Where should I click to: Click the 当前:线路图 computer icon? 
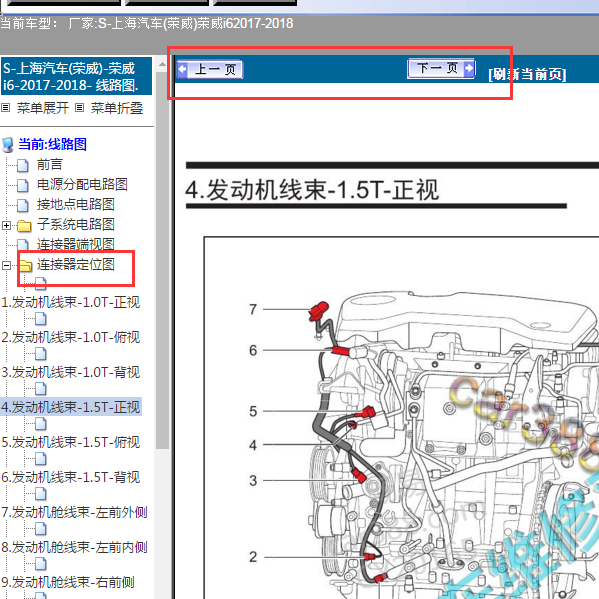8,145
